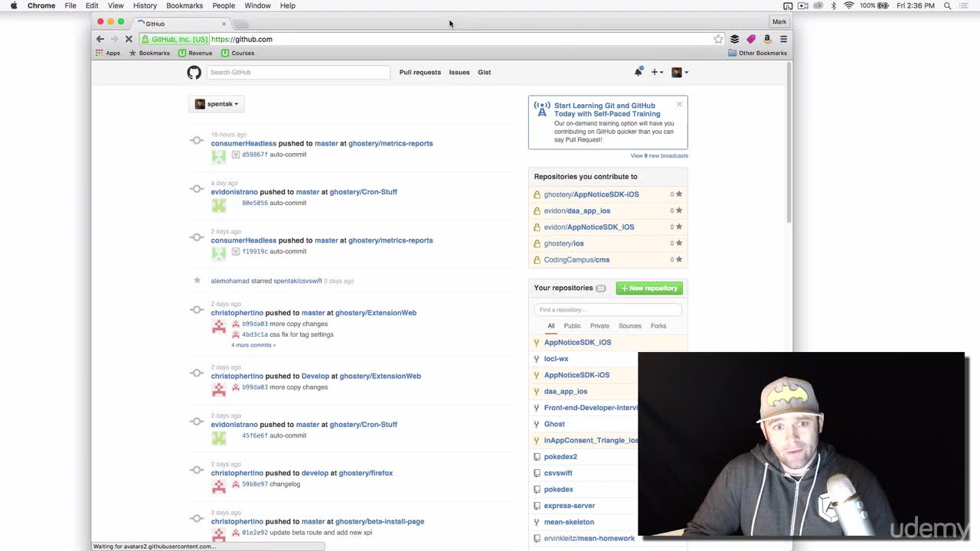Open Apps bookmarks shortcut
Screen dimensions: 980x551
(x=108, y=53)
